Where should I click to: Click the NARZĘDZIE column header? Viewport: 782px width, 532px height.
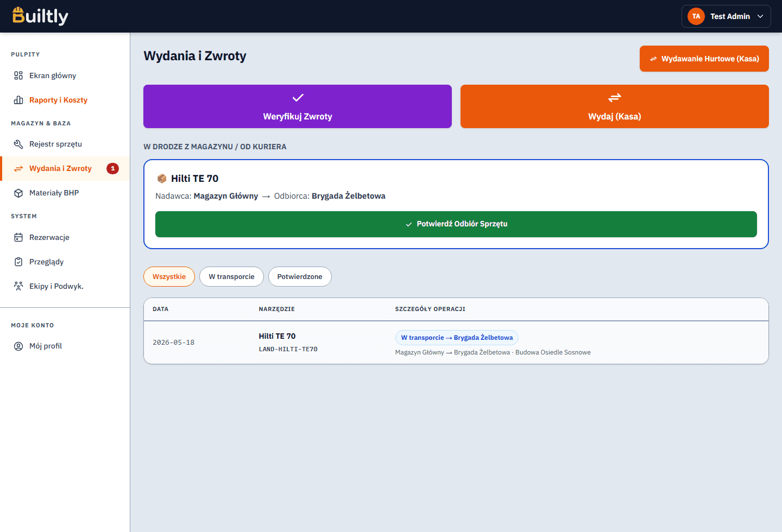(x=277, y=309)
